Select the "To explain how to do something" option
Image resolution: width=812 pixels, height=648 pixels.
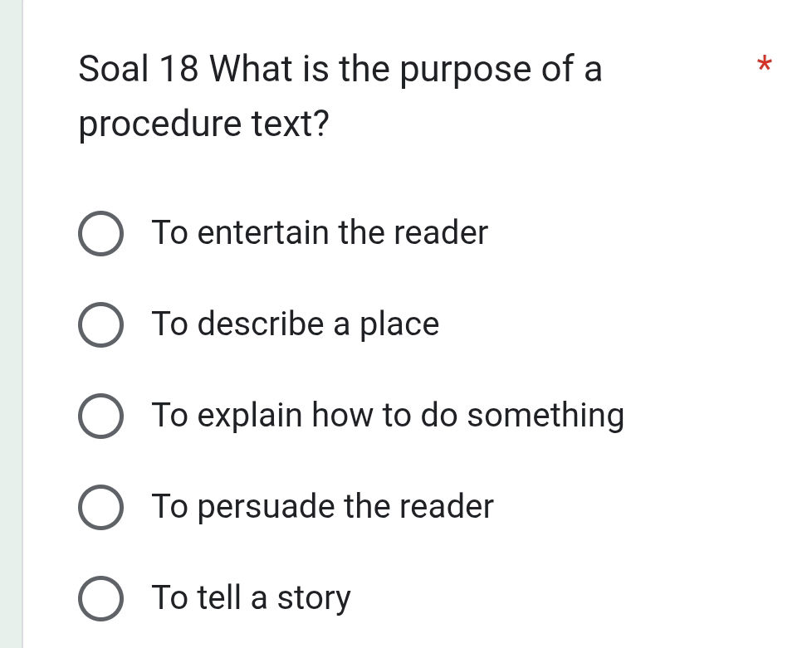click(100, 416)
